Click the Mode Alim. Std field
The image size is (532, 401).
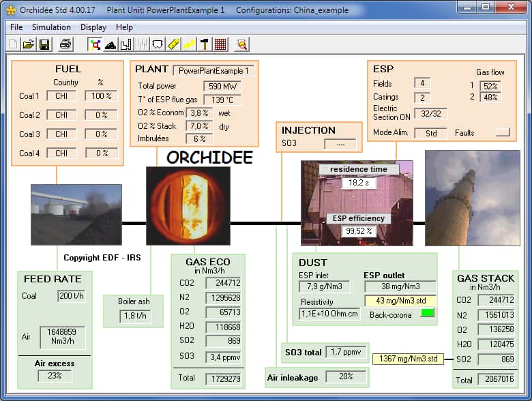(x=431, y=134)
